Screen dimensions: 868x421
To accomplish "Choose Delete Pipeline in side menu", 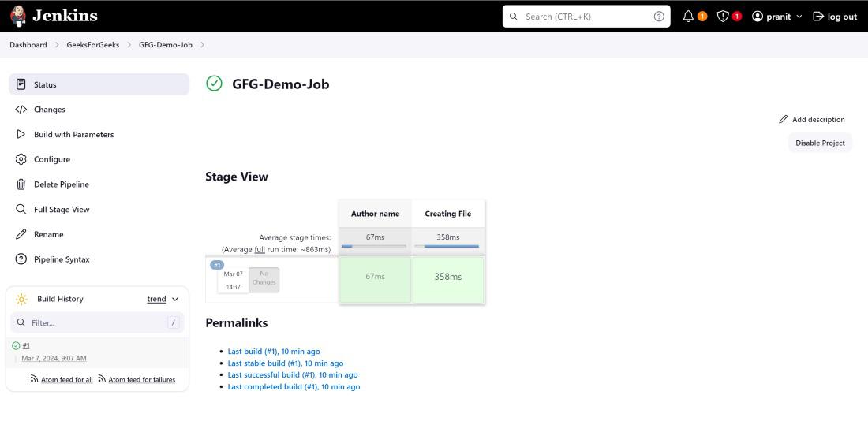I will point(99,184).
